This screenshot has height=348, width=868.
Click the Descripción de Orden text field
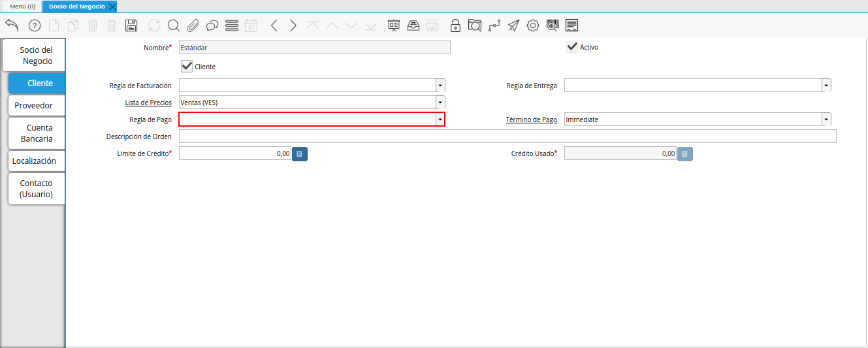click(507, 136)
